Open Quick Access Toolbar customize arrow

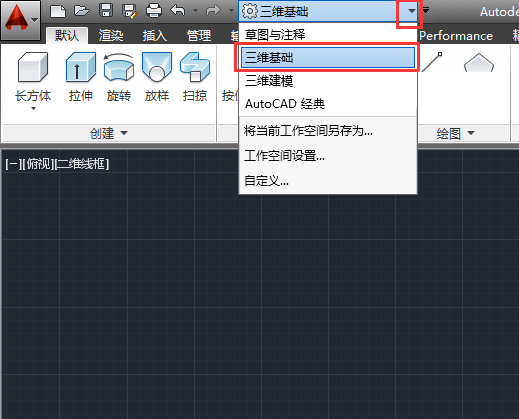pyautogui.click(x=426, y=11)
